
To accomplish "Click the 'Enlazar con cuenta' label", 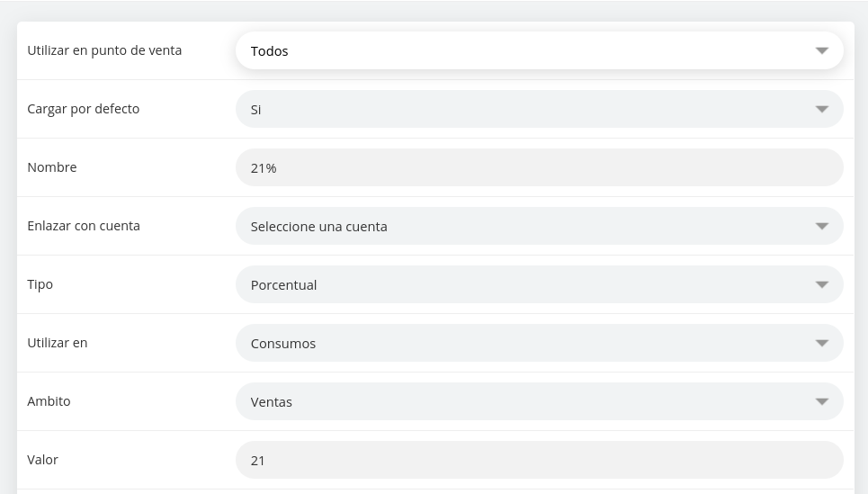I will click(x=84, y=226).
